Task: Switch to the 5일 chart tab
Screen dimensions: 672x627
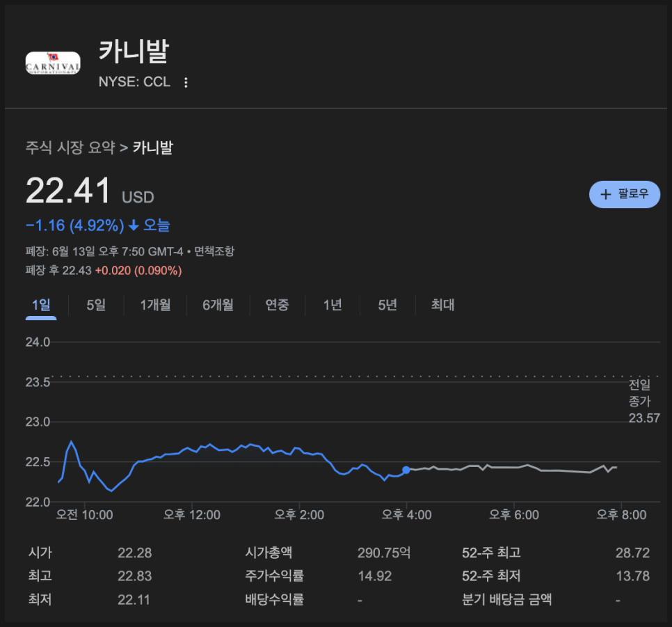Action: click(96, 305)
